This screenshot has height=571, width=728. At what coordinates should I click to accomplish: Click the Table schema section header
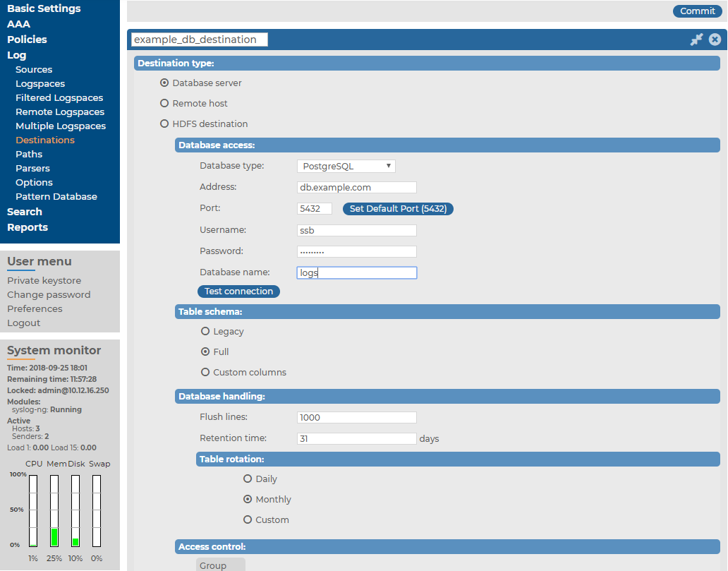447,312
